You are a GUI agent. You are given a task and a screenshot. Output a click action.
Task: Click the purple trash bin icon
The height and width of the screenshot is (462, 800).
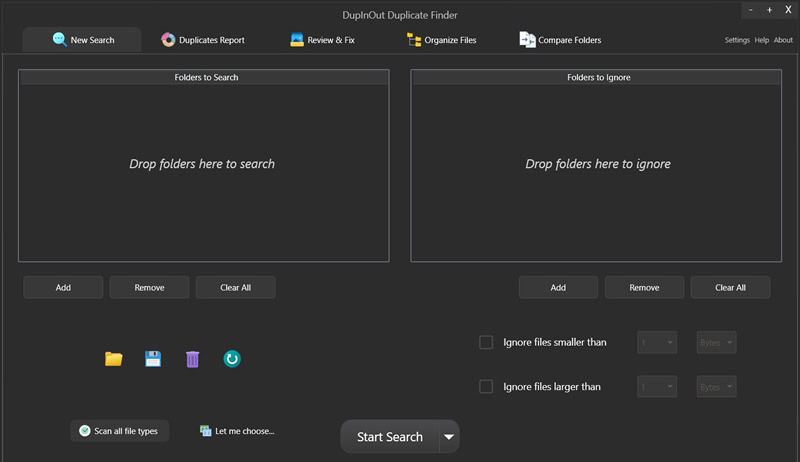point(192,359)
